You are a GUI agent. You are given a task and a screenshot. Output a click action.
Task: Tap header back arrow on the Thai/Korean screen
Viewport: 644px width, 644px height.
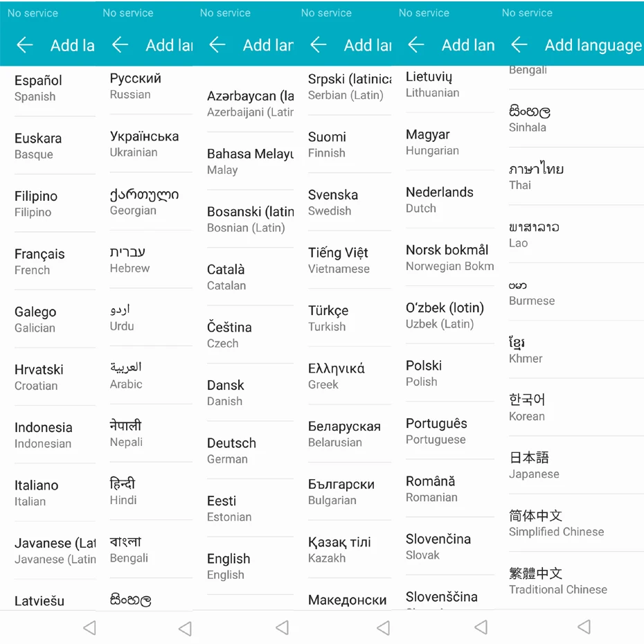point(519,45)
